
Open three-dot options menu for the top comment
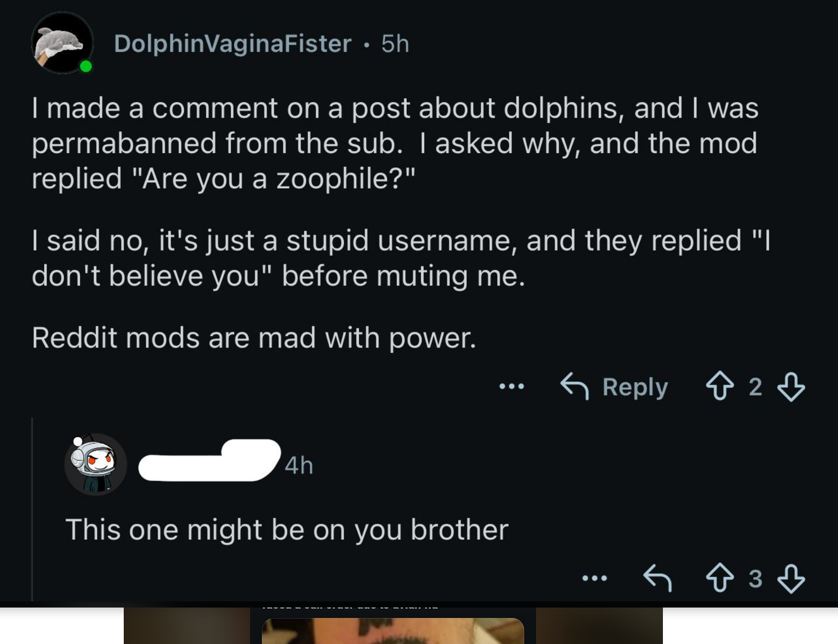512,386
